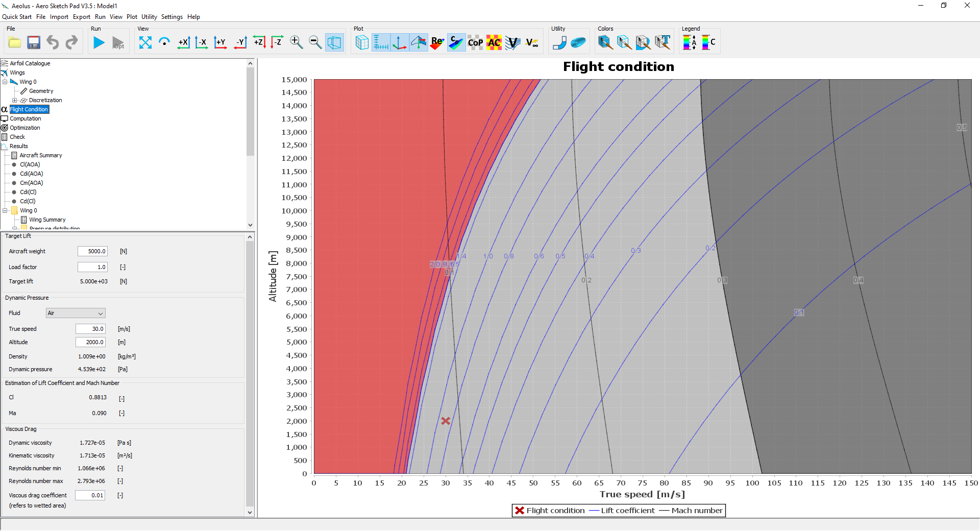The height and width of the screenshot is (531, 980).
Task: Click the Reynolds number plot icon
Action: coord(437,42)
